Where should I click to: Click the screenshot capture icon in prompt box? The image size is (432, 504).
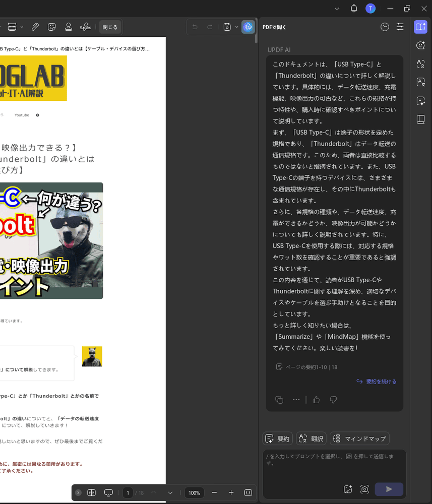point(364,489)
